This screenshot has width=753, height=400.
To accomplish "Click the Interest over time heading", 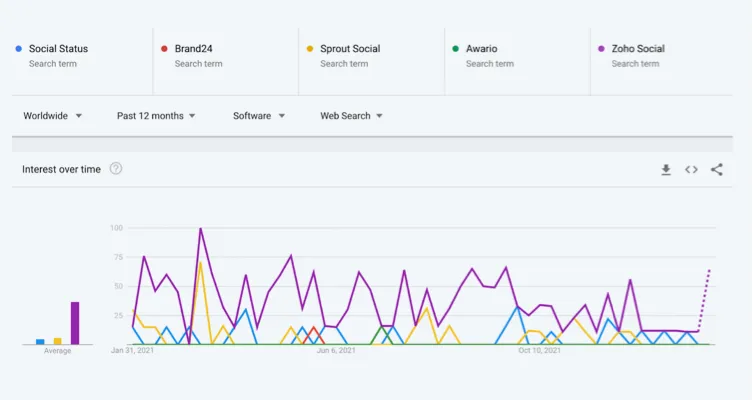I will [x=61, y=170].
